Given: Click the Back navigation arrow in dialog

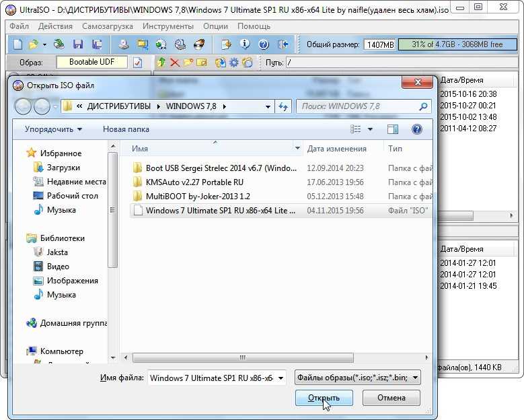Looking at the screenshot, I should tap(23, 106).
